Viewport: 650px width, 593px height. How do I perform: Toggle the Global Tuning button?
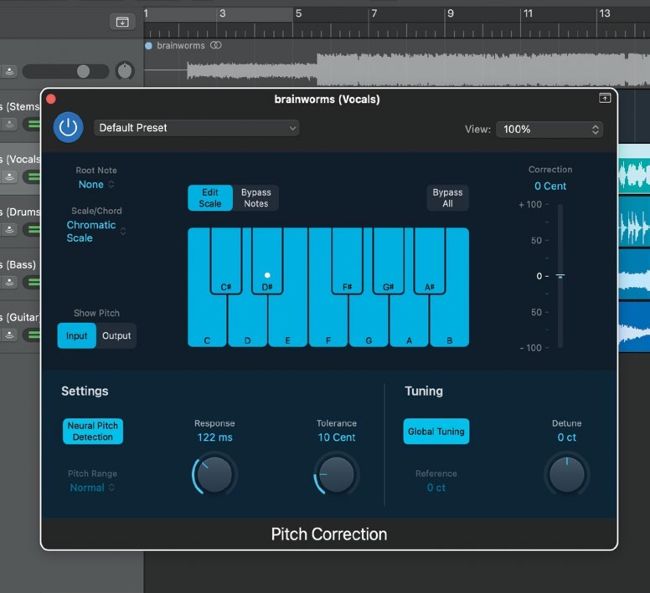coord(436,432)
